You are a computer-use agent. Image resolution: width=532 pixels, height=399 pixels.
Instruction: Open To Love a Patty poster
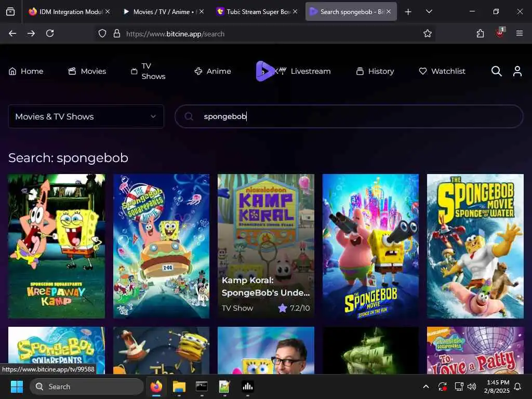[x=475, y=350]
